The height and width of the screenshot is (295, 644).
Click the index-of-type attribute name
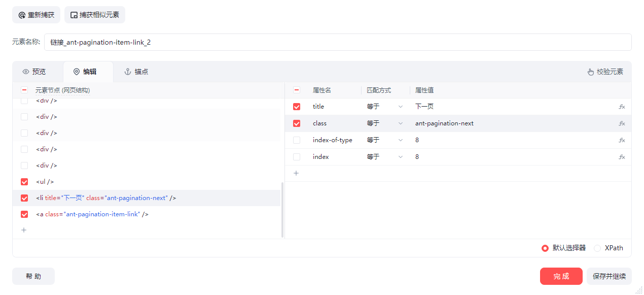coord(333,140)
